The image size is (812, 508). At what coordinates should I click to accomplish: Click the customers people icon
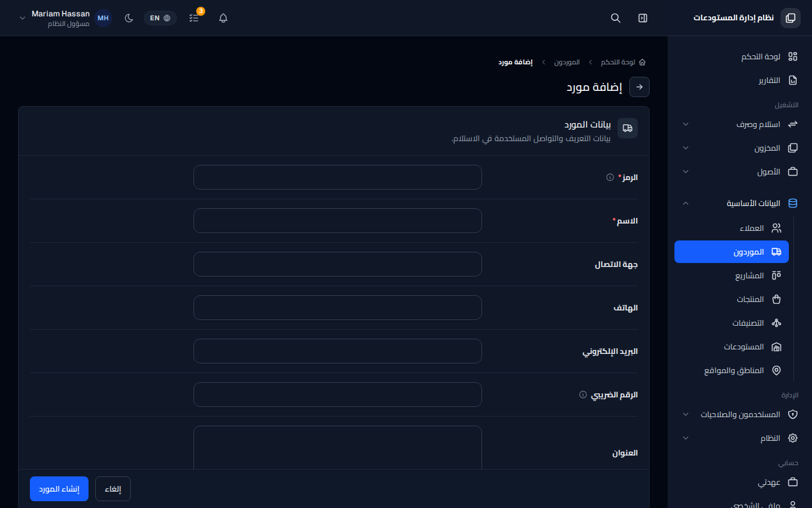776,228
